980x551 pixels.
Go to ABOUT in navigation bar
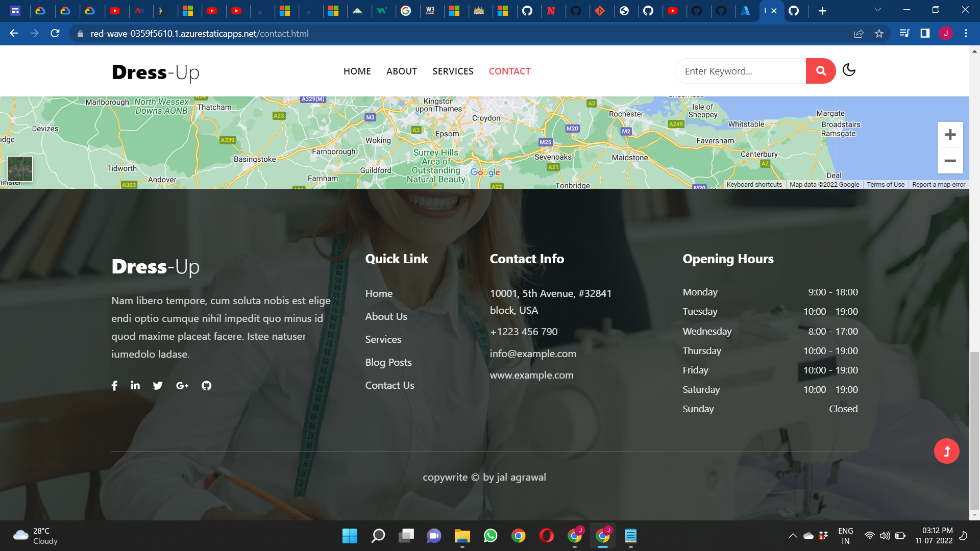click(401, 71)
